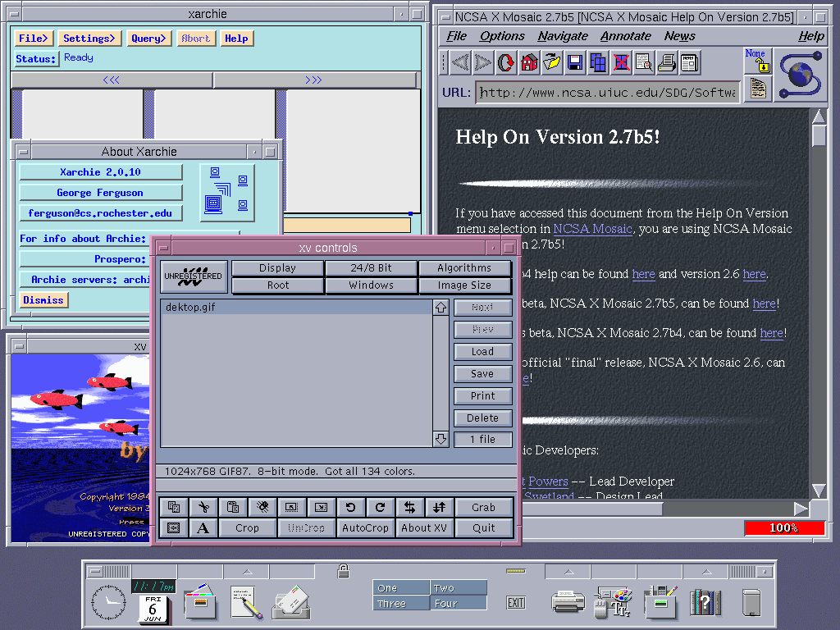
Task: Click the Grab button in xv controls
Action: coord(483,507)
